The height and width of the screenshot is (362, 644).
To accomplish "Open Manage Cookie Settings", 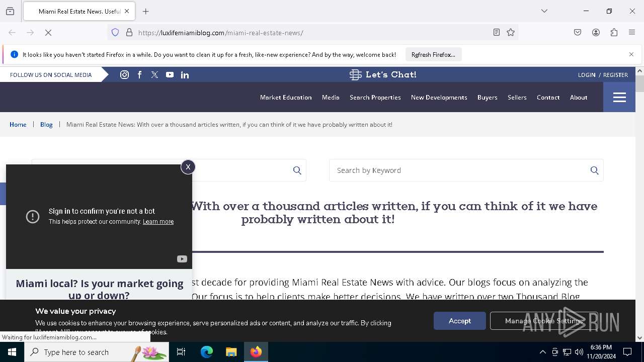I will tap(543, 321).
